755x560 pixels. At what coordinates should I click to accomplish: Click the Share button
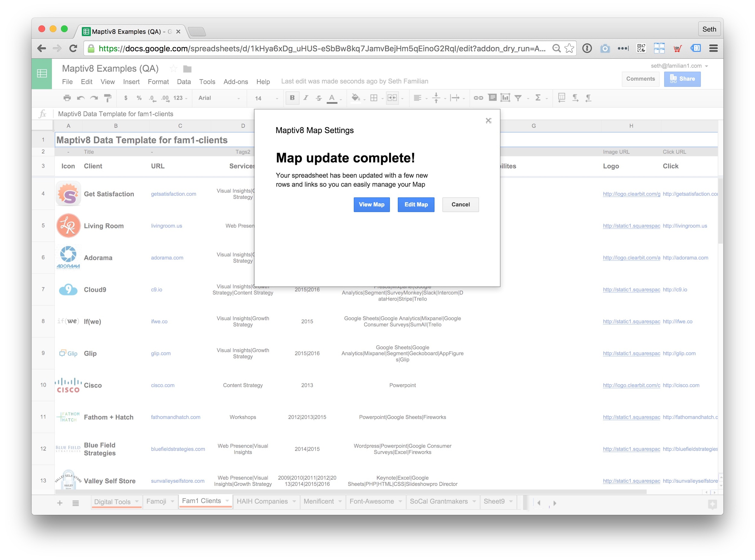click(682, 79)
